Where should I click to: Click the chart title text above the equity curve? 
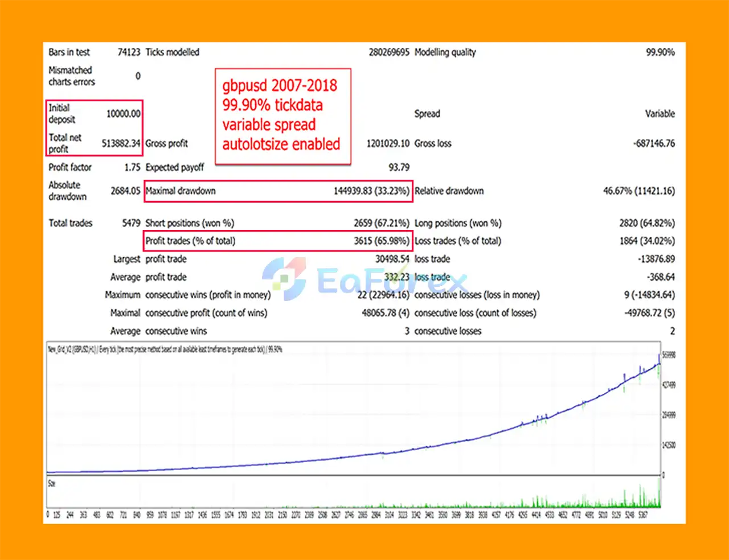point(165,349)
